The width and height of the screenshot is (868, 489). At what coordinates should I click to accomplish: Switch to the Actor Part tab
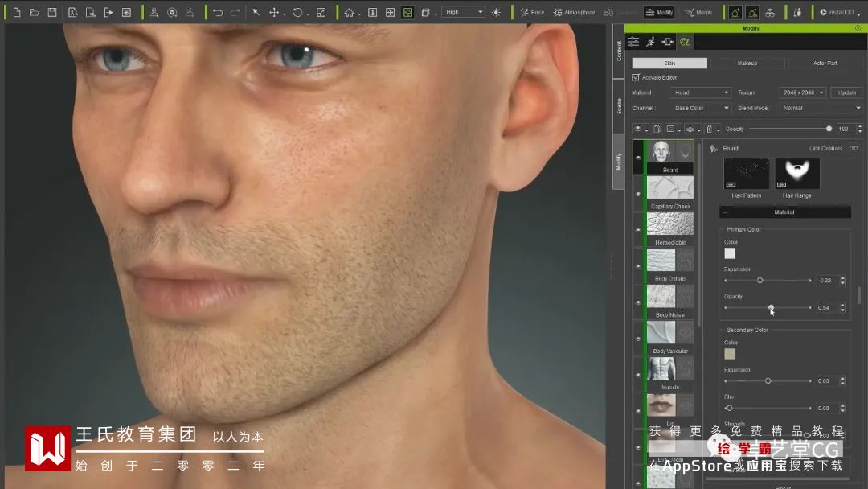click(825, 63)
